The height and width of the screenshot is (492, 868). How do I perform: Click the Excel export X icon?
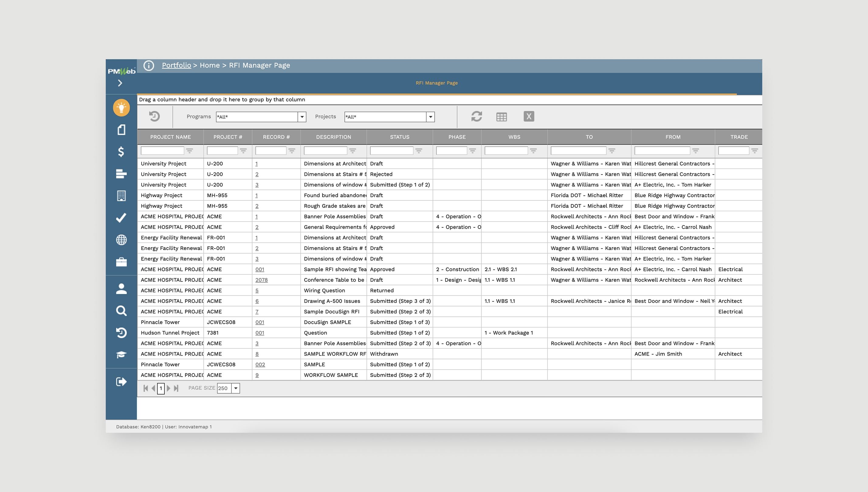pyautogui.click(x=529, y=117)
